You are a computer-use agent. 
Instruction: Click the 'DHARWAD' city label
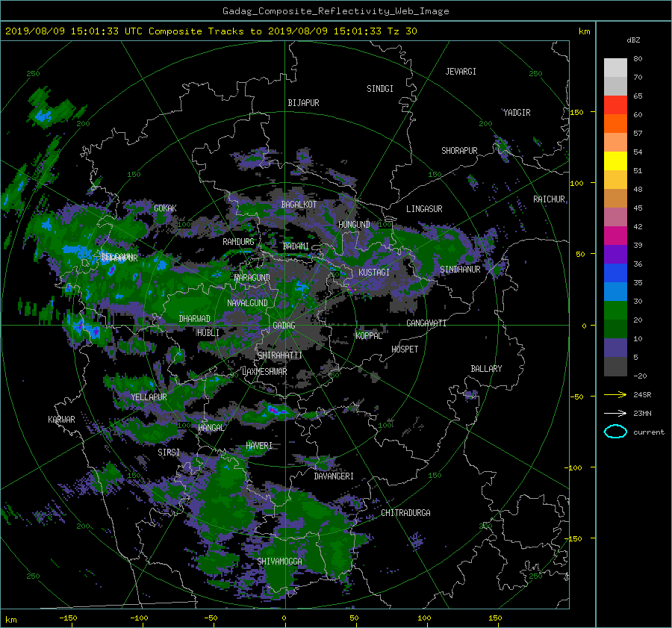[195, 319]
